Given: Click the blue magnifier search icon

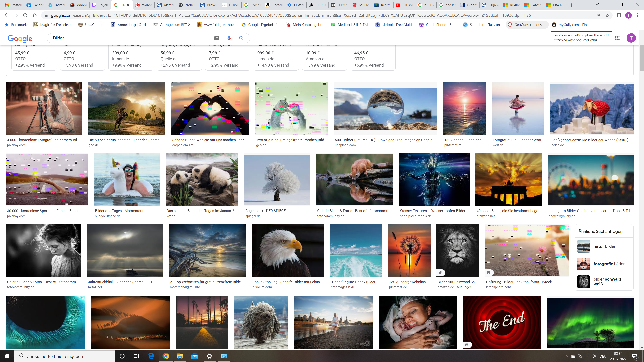Looking at the screenshot, I should (x=241, y=38).
